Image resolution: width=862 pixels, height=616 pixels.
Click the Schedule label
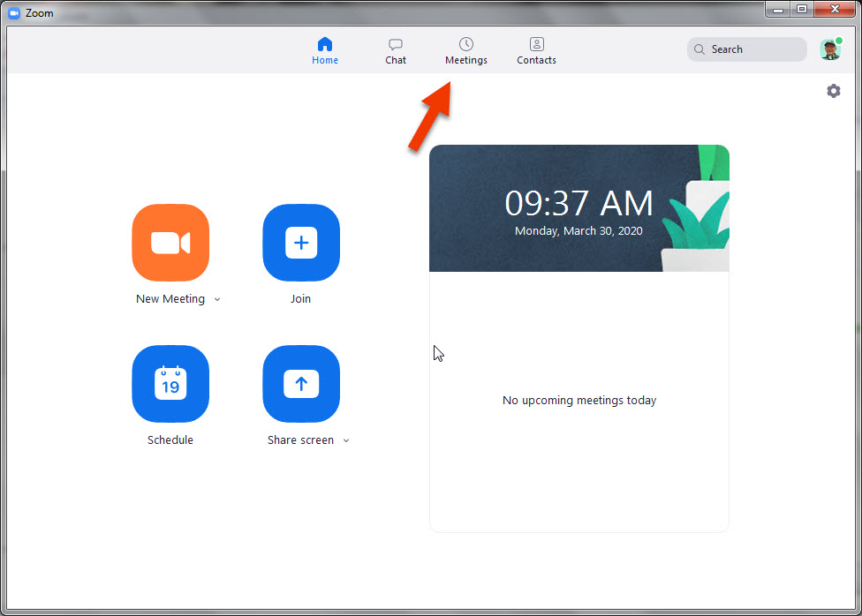[170, 440]
